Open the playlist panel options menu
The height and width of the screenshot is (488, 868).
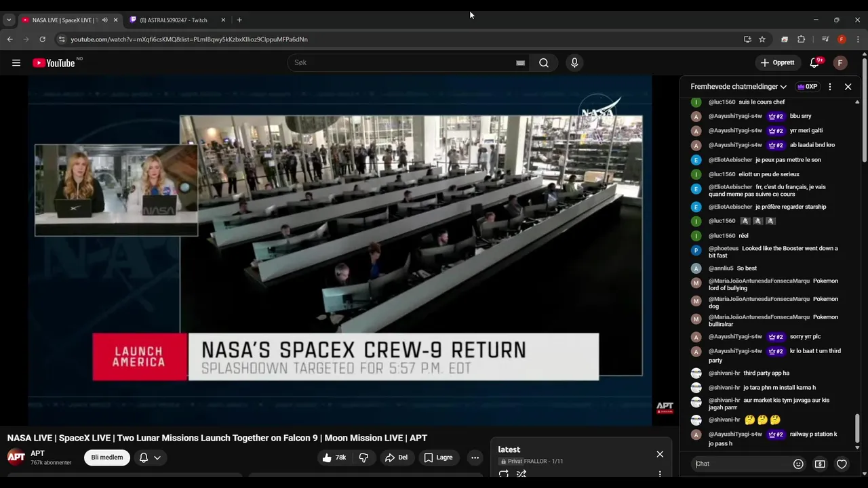pos(660,474)
